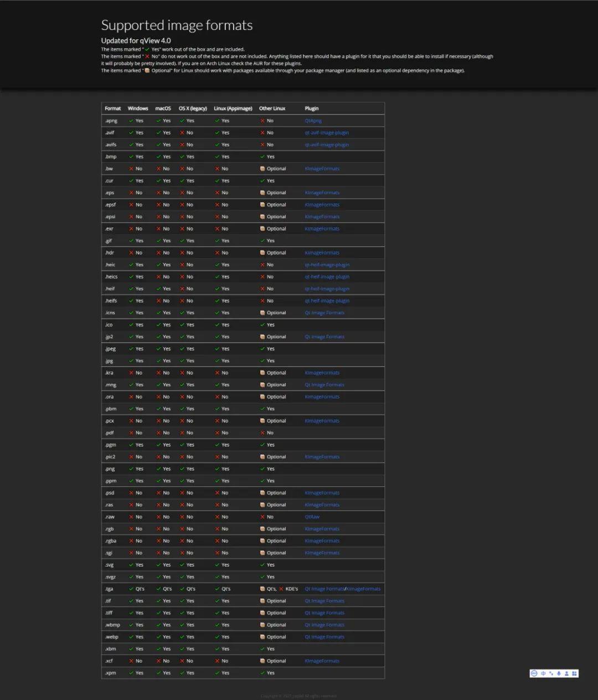Click the Format column header
Screen dimensions: 598x700
click(x=113, y=108)
